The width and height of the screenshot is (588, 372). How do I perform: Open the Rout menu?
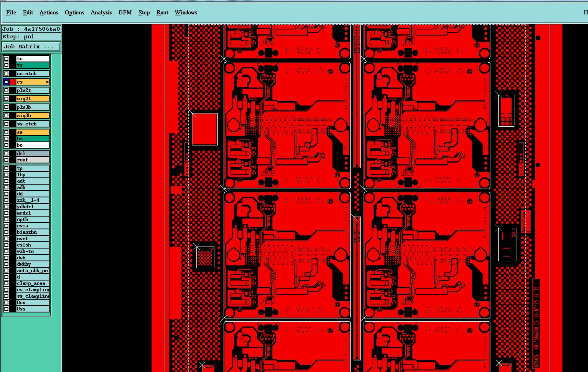[162, 12]
